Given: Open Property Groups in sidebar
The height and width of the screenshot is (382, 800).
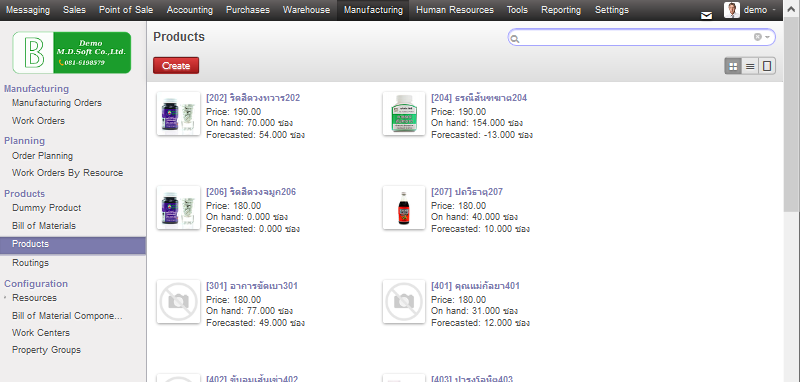Looking at the screenshot, I should (x=46, y=350).
